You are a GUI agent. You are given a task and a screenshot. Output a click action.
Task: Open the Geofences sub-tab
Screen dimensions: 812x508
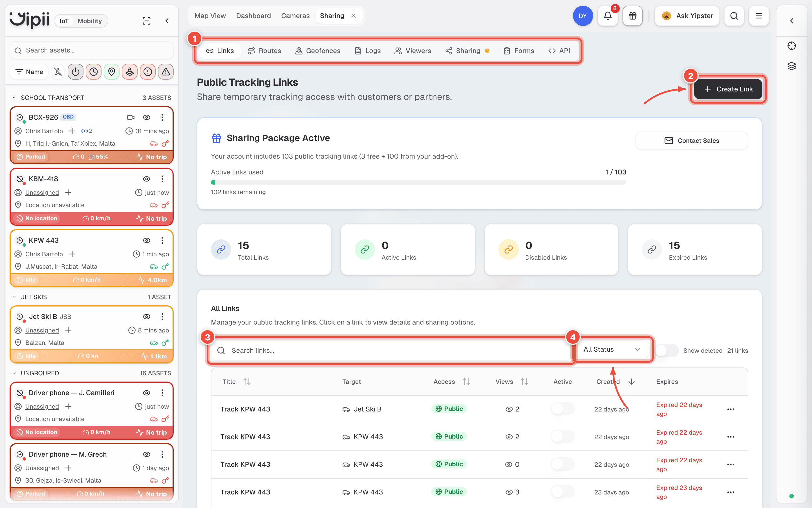318,51
